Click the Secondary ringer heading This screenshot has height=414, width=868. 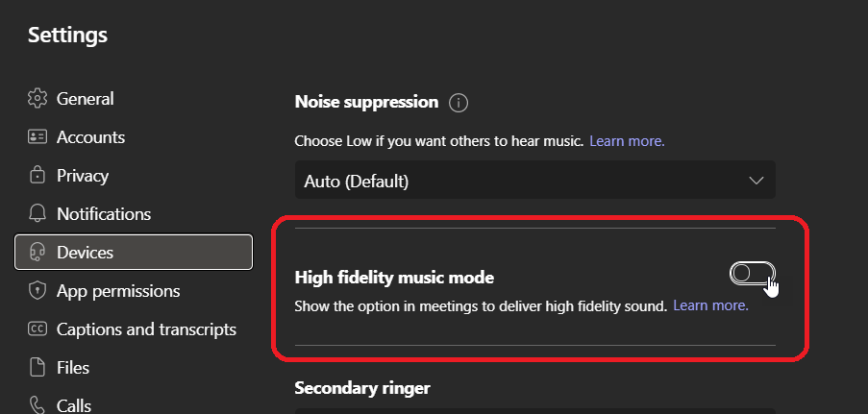(362, 388)
